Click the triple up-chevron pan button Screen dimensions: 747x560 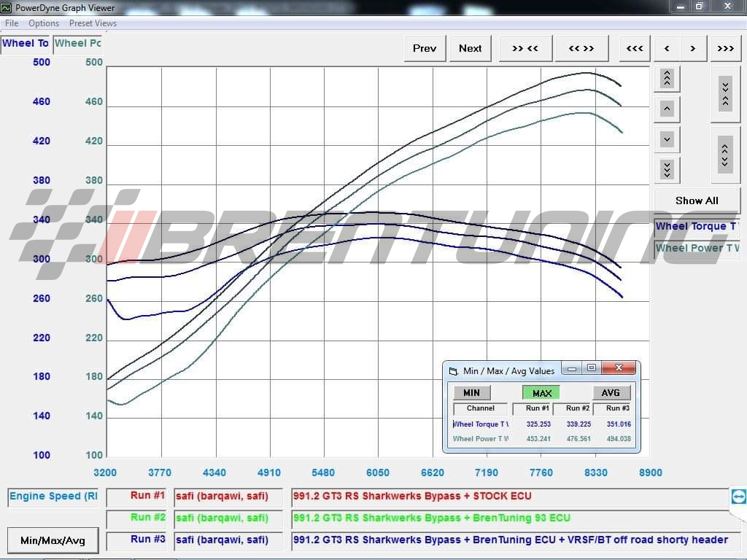click(667, 78)
